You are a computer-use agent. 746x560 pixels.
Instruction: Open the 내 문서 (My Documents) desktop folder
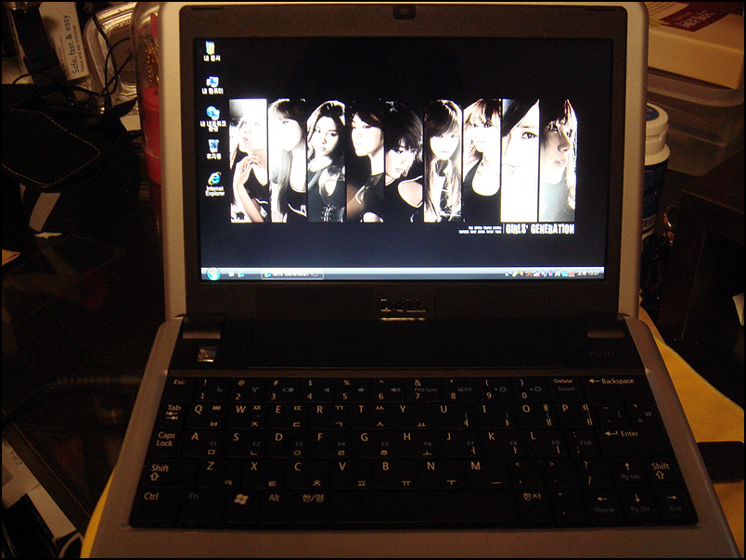point(212,51)
